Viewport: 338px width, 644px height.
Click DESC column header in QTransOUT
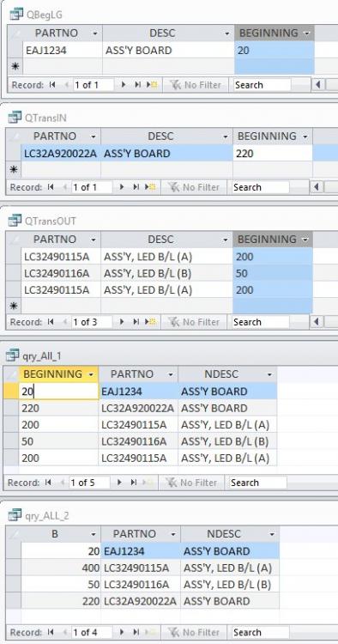166,240
